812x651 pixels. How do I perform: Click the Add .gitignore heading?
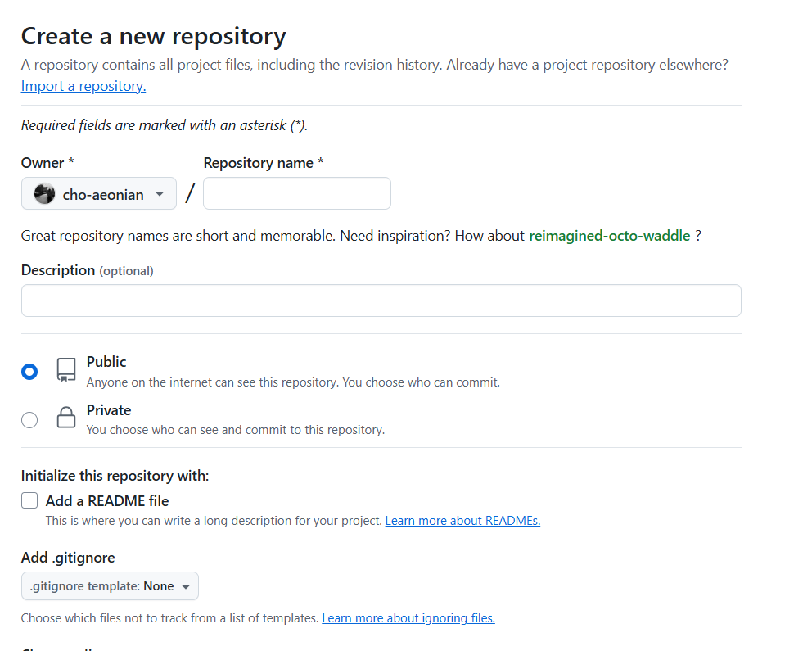[68, 558]
